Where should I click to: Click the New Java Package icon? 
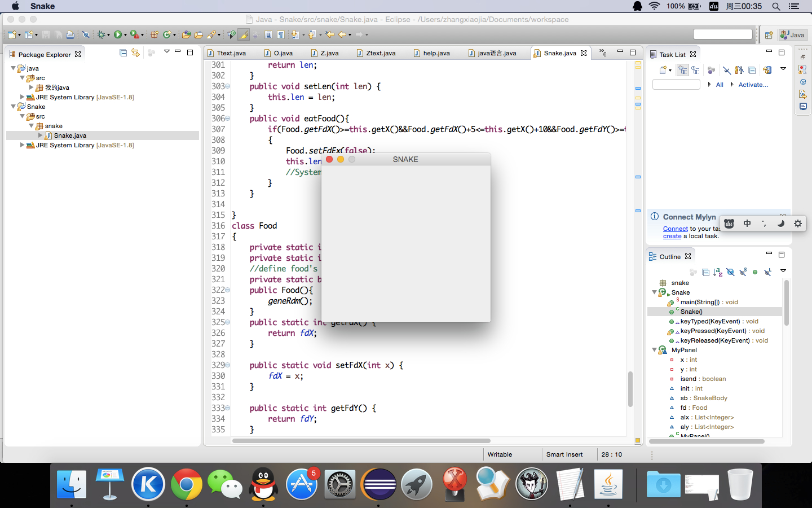pos(154,35)
